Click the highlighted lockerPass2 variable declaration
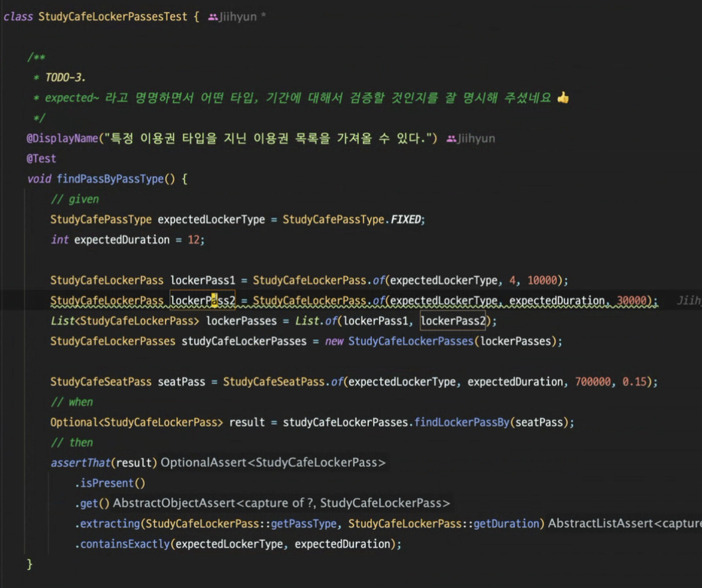 click(x=203, y=300)
